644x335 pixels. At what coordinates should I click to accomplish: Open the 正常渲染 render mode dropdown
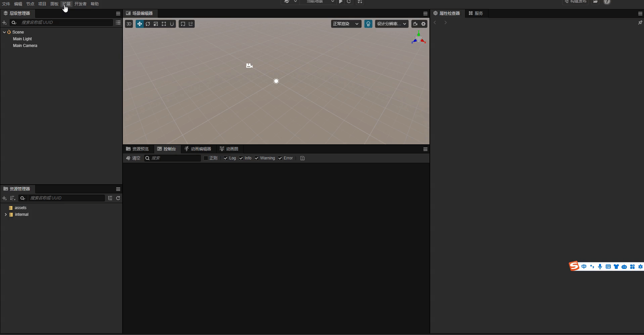click(346, 24)
